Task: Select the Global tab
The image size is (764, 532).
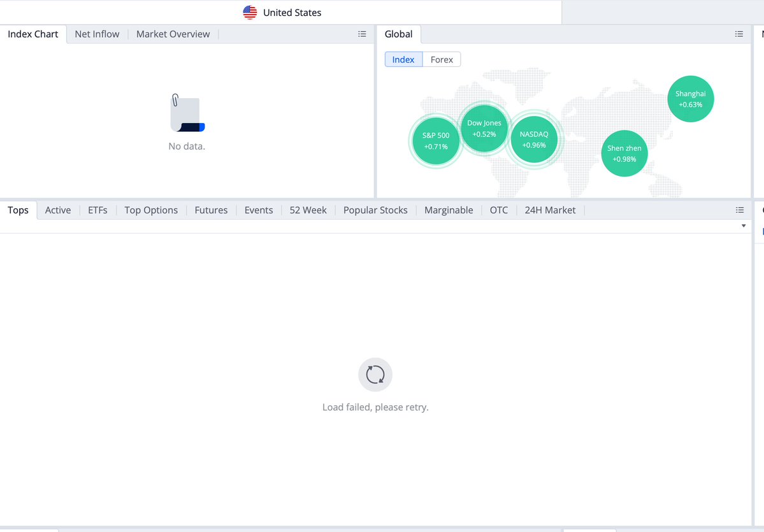Action: [x=398, y=34]
